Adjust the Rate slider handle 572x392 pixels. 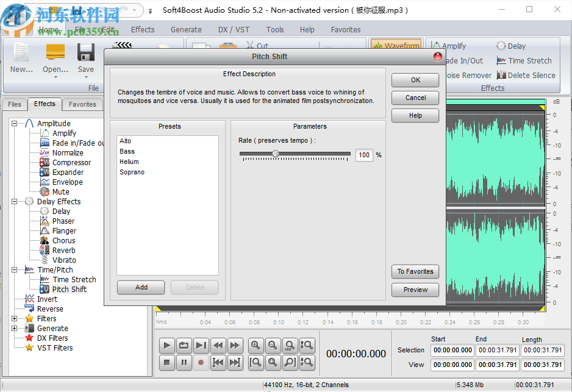pyautogui.click(x=276, y=154)
